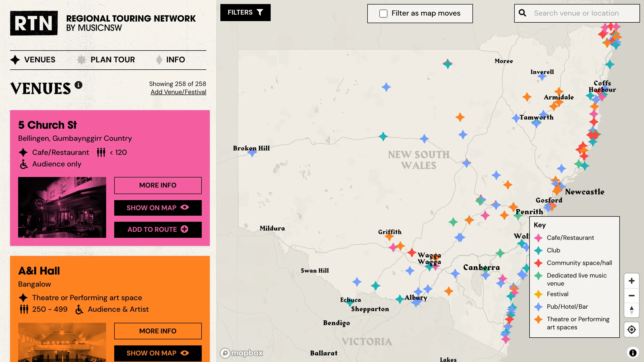Click the orange marker above Armidale
Image resolution: width=644 pixels, height=362 pixels.
(559, 91)
